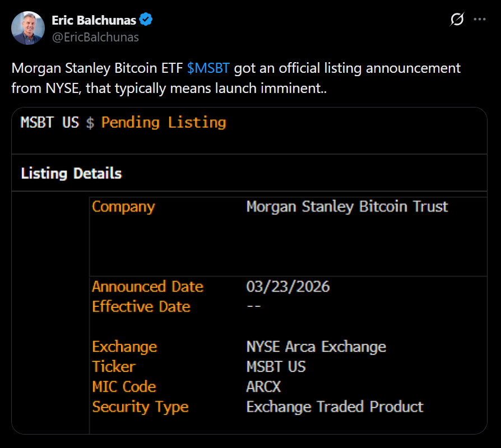Viewport: 501px width, 448px height.
Task: Click the blue verified badge
Action: click(x=147, y=21)
